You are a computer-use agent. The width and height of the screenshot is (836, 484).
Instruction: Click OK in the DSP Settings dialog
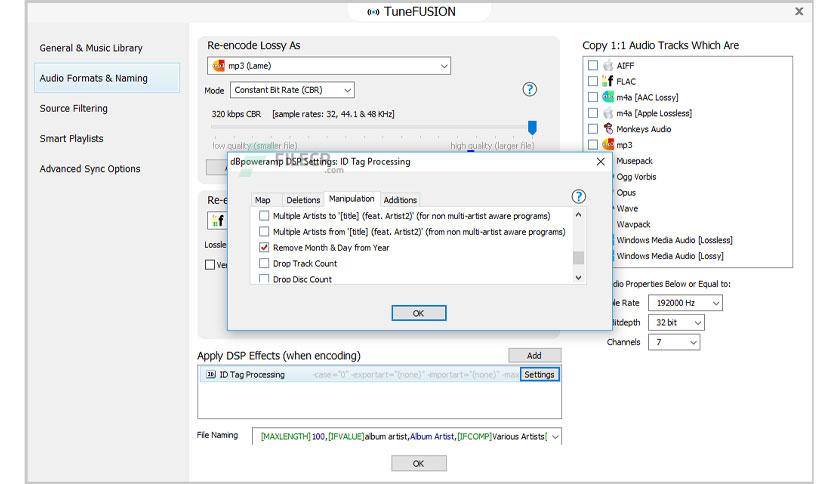coord(419,313)
